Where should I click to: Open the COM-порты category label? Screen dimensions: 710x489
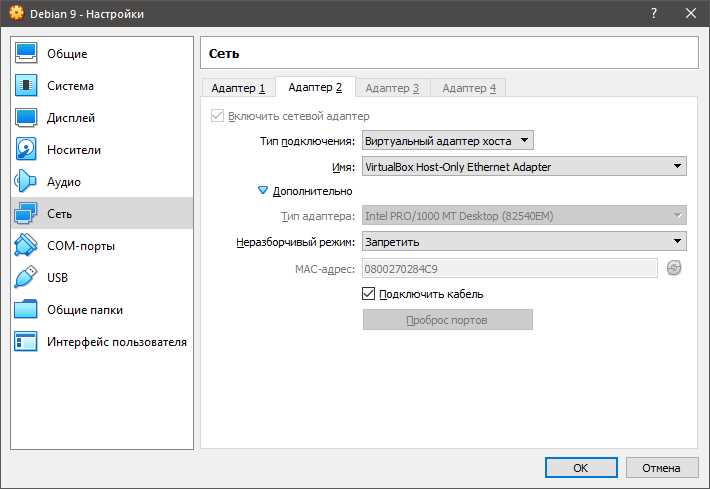(81, 246)
